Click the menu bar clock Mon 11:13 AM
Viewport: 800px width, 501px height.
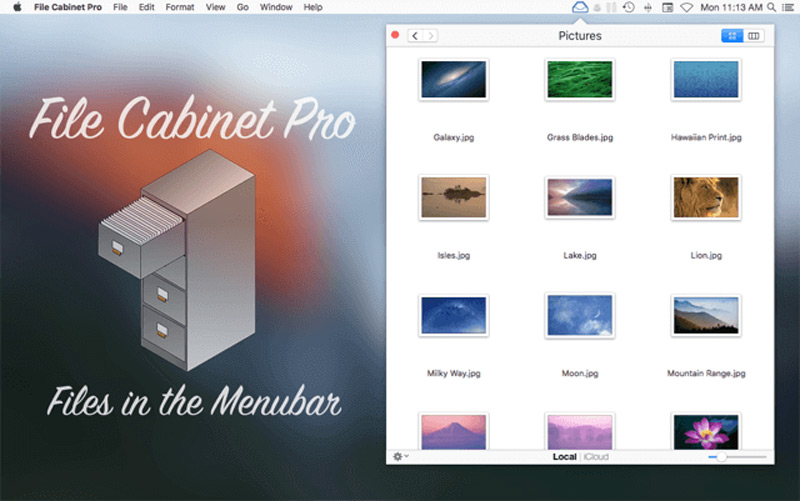[x=731, y=7]
